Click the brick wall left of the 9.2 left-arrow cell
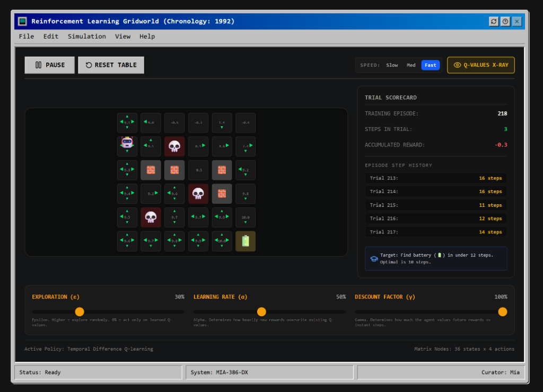This screenshot has width=543, height=392. click(222, 170)
